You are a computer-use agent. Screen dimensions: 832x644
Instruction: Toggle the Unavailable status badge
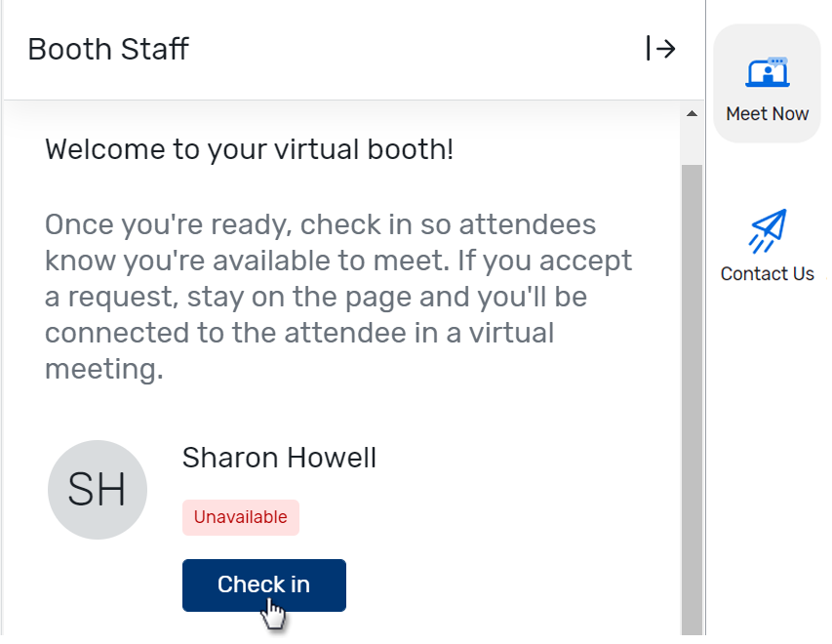pos(240,517)
